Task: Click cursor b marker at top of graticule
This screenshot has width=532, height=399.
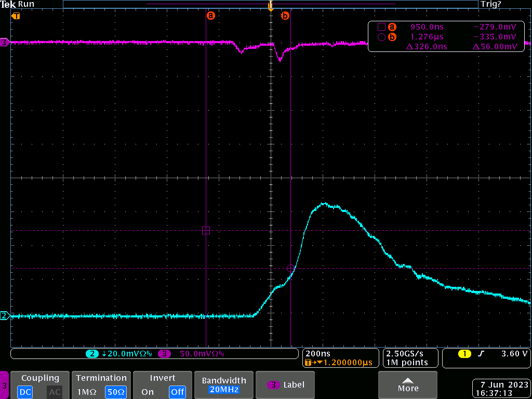Action: 285,16
